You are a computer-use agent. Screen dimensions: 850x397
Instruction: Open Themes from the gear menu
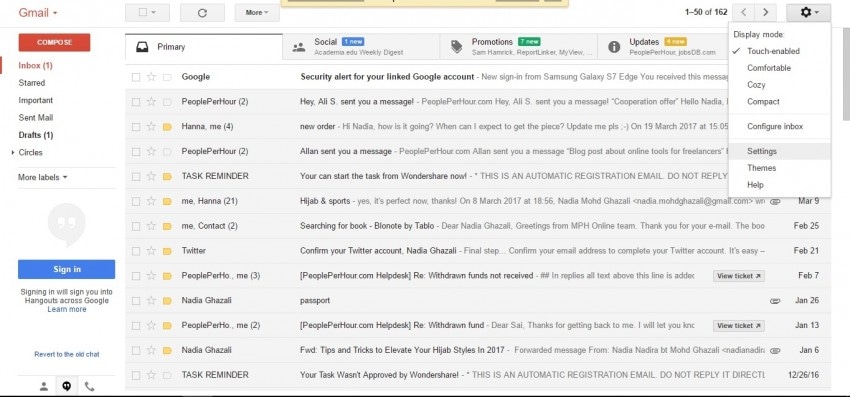click(x=779, y=168)
